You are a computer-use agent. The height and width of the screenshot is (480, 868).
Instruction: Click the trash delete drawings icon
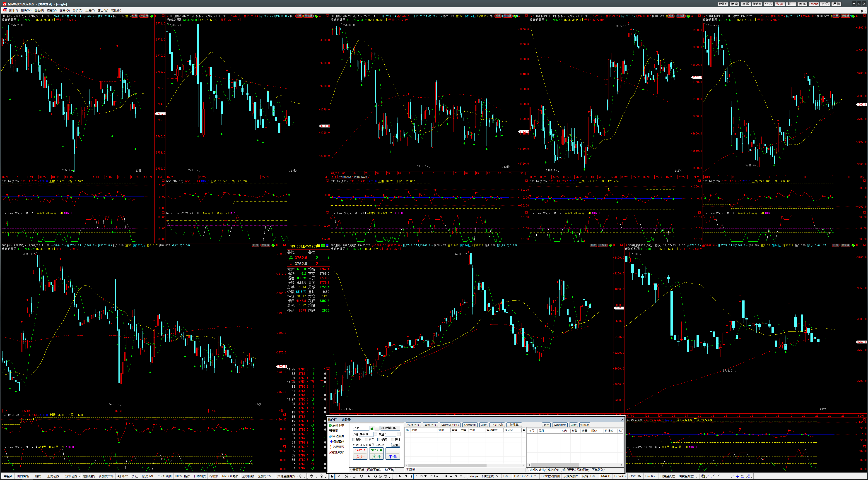(386, 476)
